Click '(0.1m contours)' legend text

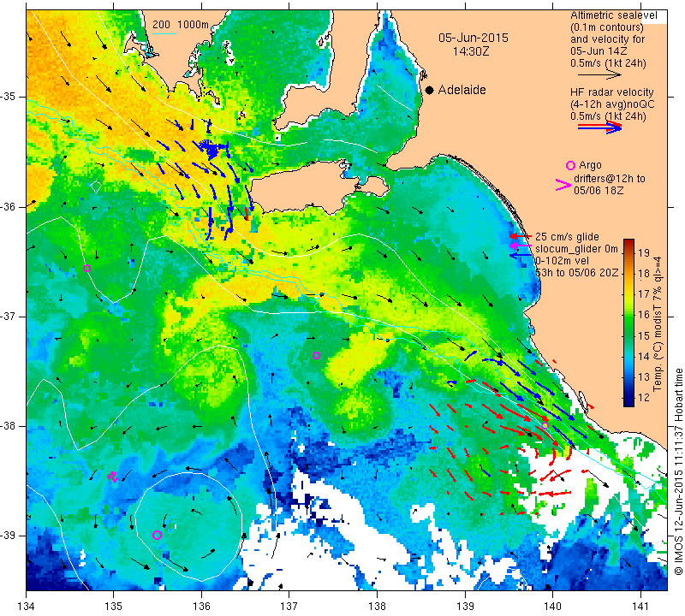[607, 27]
